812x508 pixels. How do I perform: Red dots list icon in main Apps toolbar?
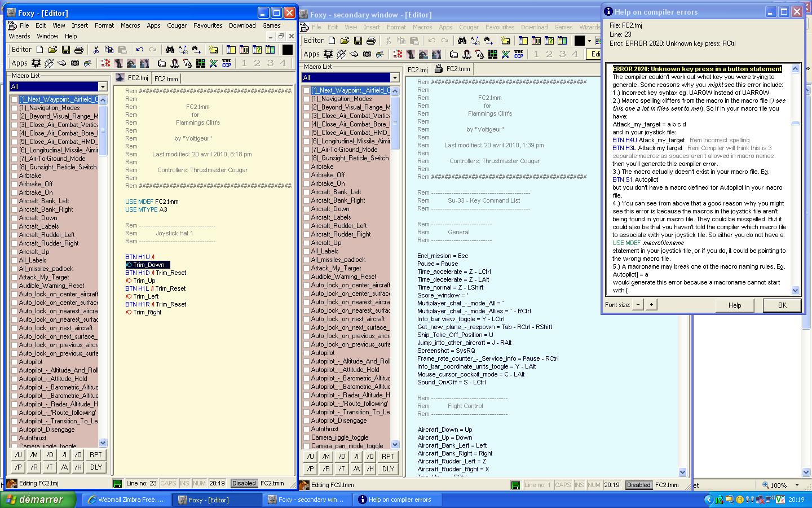point(105,63)
